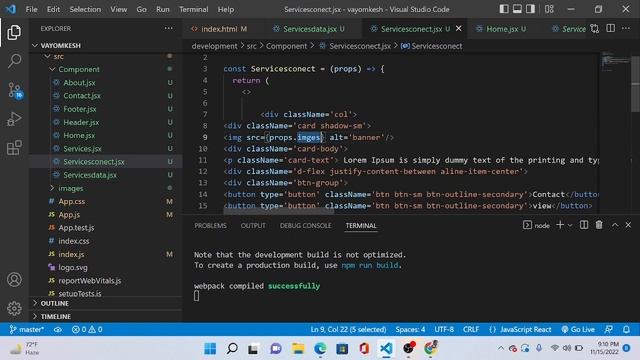Split the terminal pane

coord(584,225)
